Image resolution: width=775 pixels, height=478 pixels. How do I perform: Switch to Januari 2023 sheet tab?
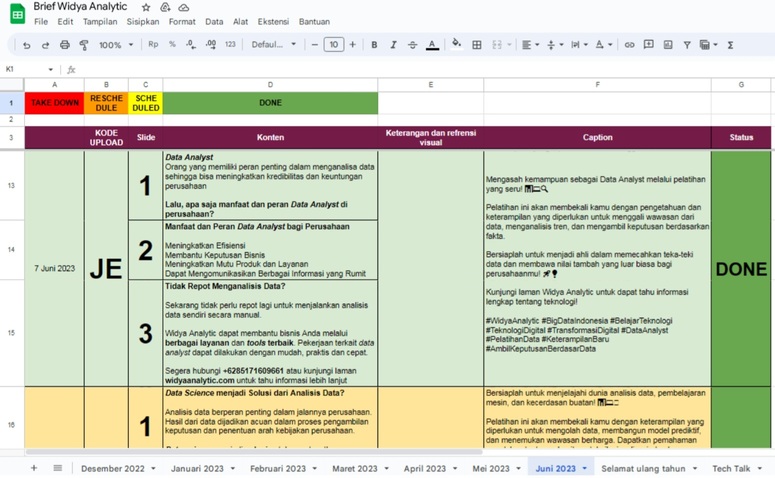(197, 469)
